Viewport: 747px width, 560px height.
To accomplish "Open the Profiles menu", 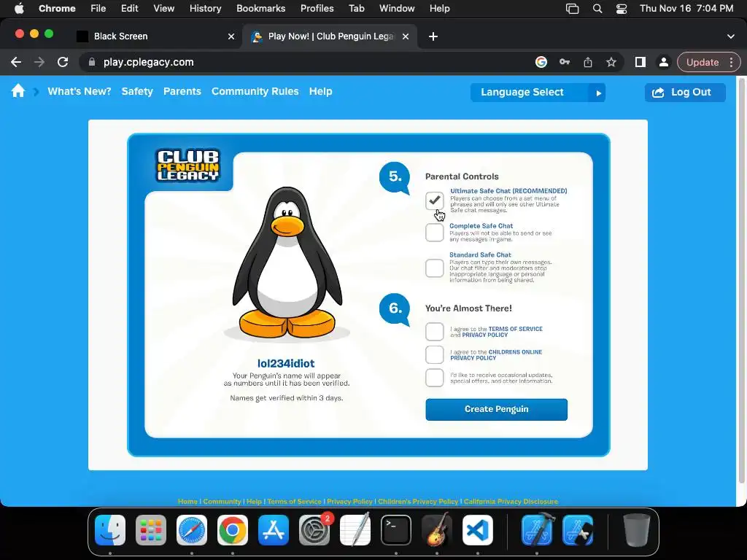I will [317, 9].
